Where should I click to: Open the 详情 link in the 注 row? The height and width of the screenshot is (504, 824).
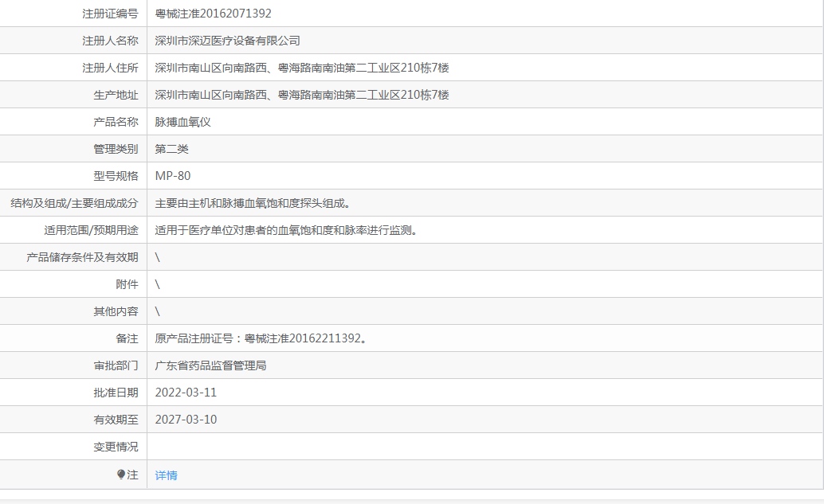point(166,475)
